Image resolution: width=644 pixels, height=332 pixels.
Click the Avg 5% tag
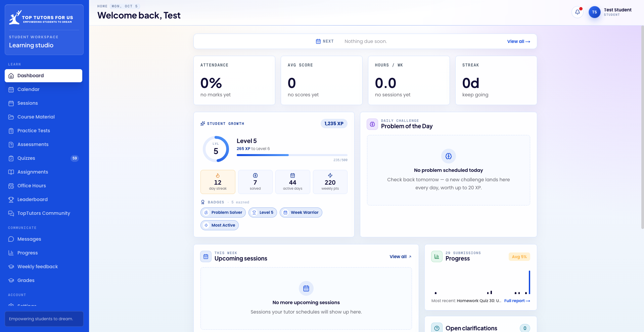click(519, 257)
